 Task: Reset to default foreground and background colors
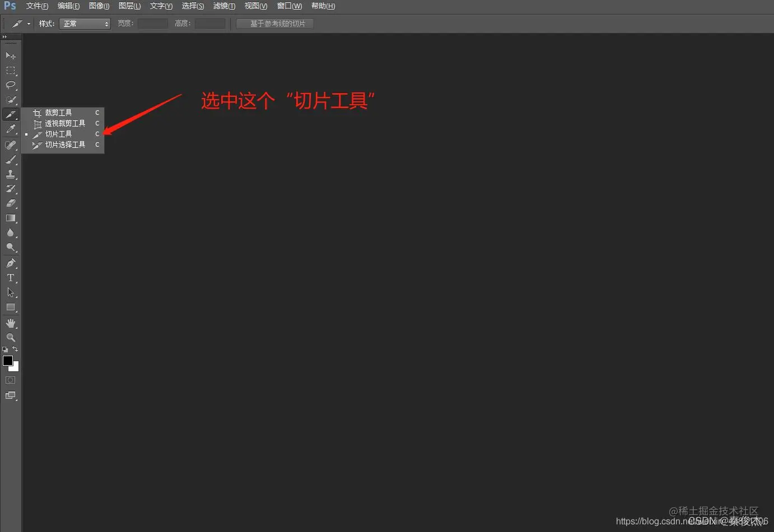pos(5,349)
